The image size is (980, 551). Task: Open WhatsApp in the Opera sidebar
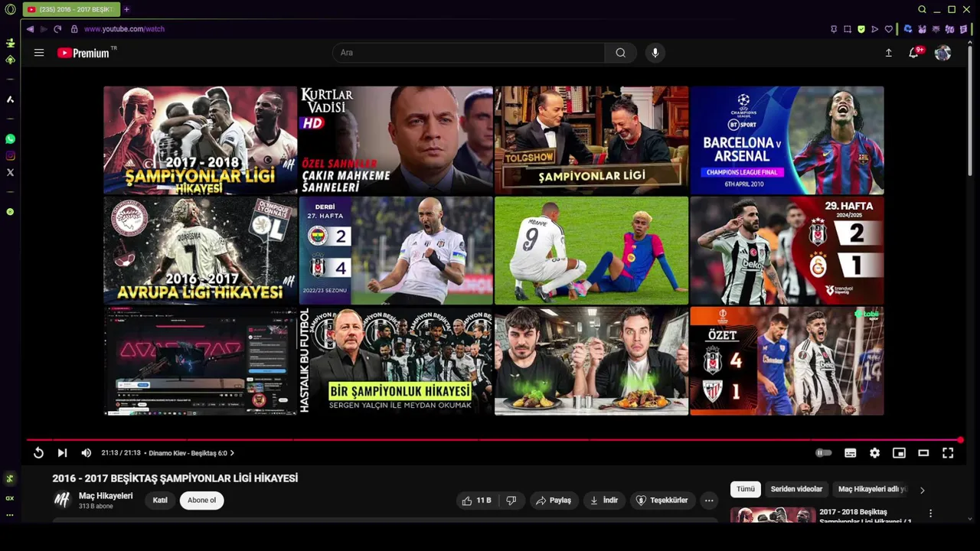[x=10, y=139]
